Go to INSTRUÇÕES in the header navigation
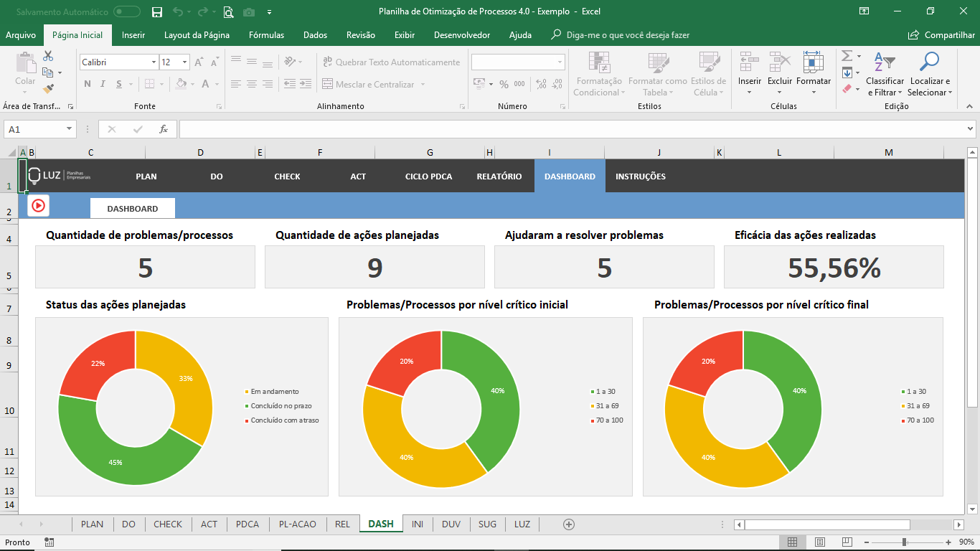980x551 pixels. click(x=641, y=176)
